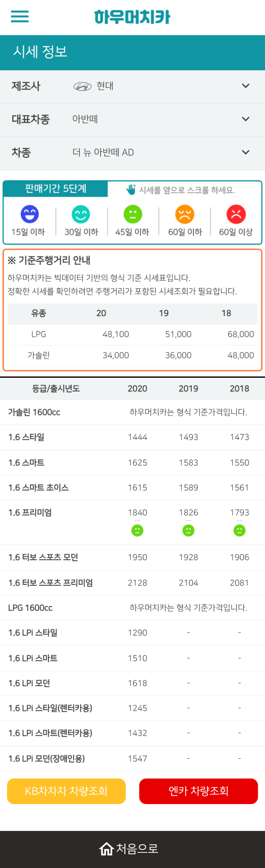This screenshot has width=265, height=868.
Task: Click the Hyundai logo icon
Action: [x=82, y=86]
